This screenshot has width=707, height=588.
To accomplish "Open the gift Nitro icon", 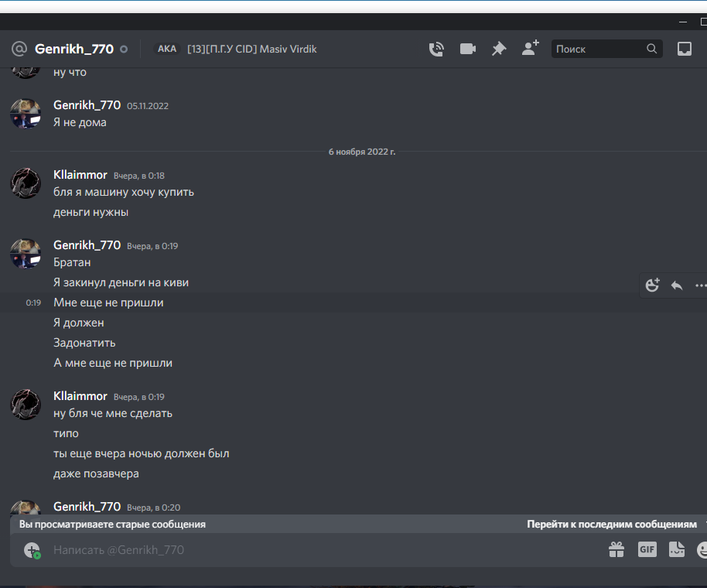I will tap(616, 549).
